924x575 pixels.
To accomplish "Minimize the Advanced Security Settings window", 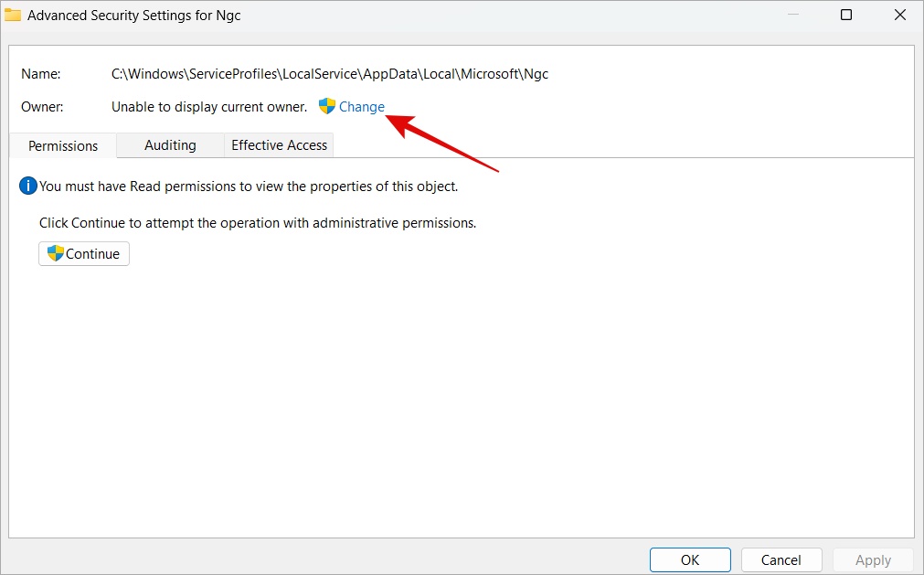I will pos(792,15).
